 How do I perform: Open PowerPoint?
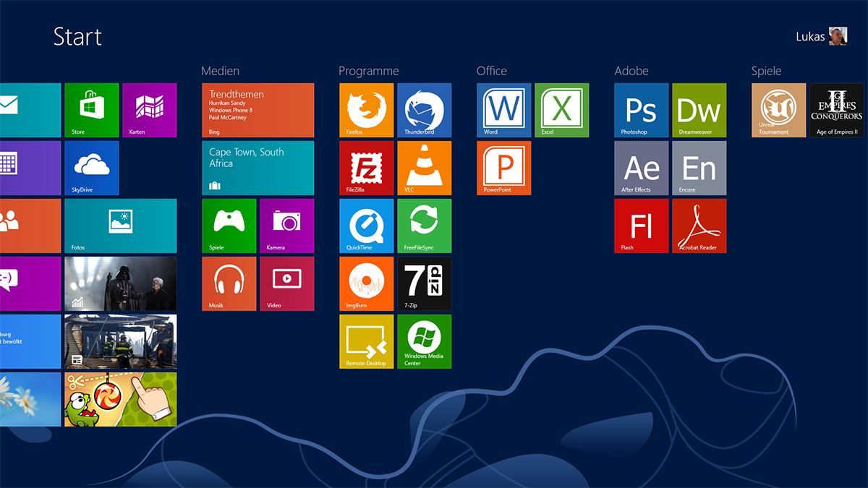(x=503, y=168)
